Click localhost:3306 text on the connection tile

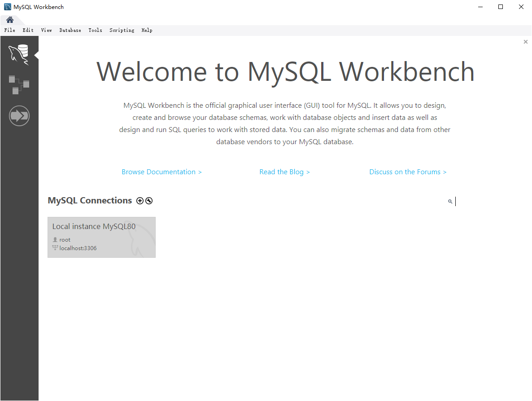click(78, 248)
